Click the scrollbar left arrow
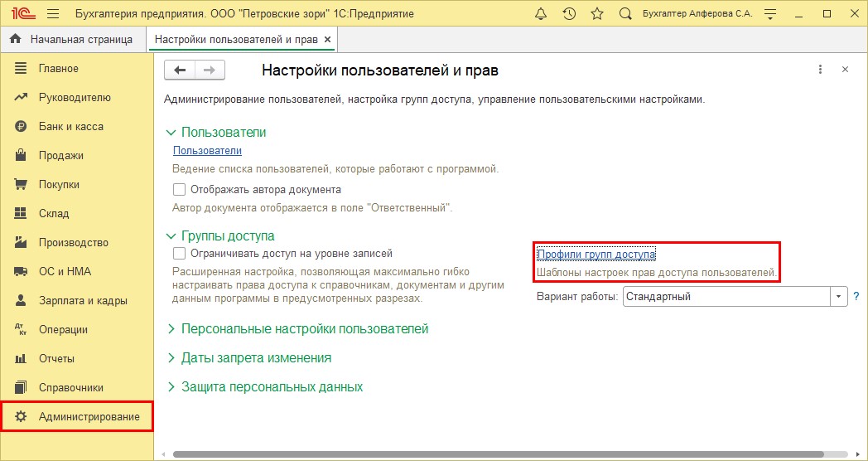 (x=162, y=454)
